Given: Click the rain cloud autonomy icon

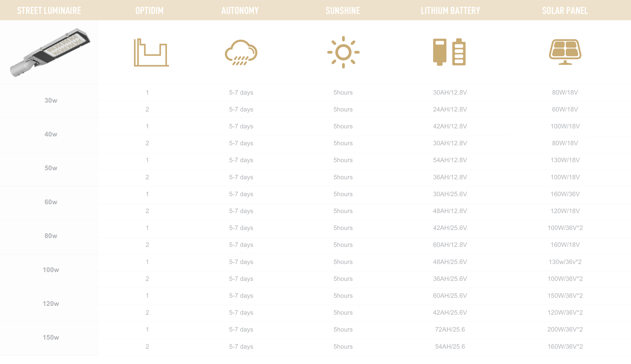Looking at the screenshot, I should (241, 52).
